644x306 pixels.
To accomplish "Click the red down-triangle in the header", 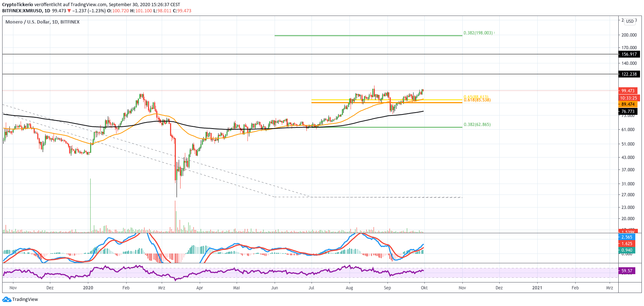I will [x=69, y=11].
